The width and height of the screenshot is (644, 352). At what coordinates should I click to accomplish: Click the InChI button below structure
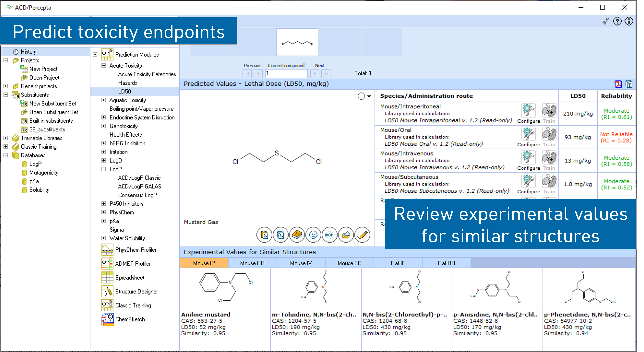pos(329,235)
